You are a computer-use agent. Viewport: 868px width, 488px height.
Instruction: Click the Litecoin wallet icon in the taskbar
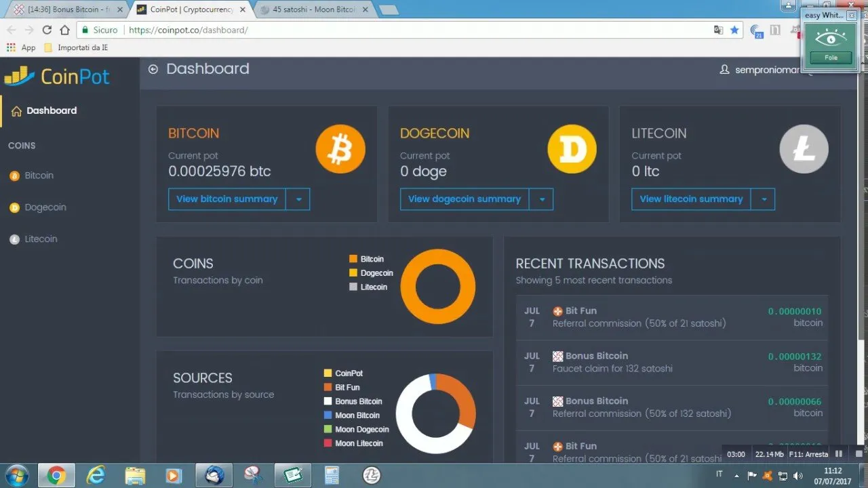pos(371,475)
